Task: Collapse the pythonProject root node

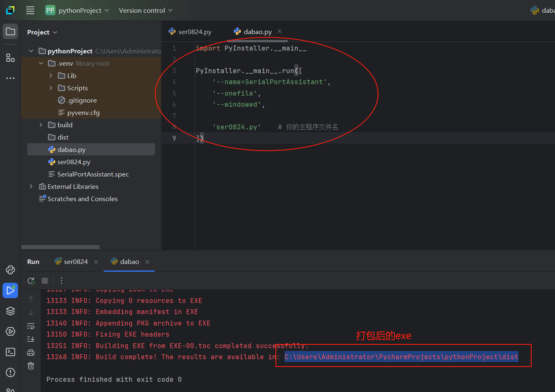Action: [x=31, y=51]
